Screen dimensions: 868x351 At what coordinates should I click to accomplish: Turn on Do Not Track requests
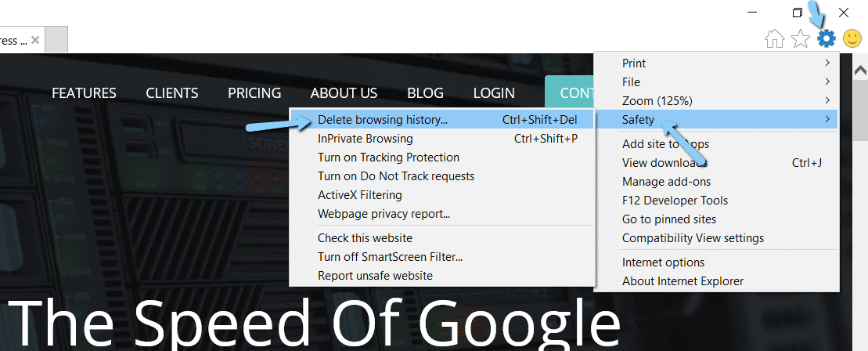395,176
